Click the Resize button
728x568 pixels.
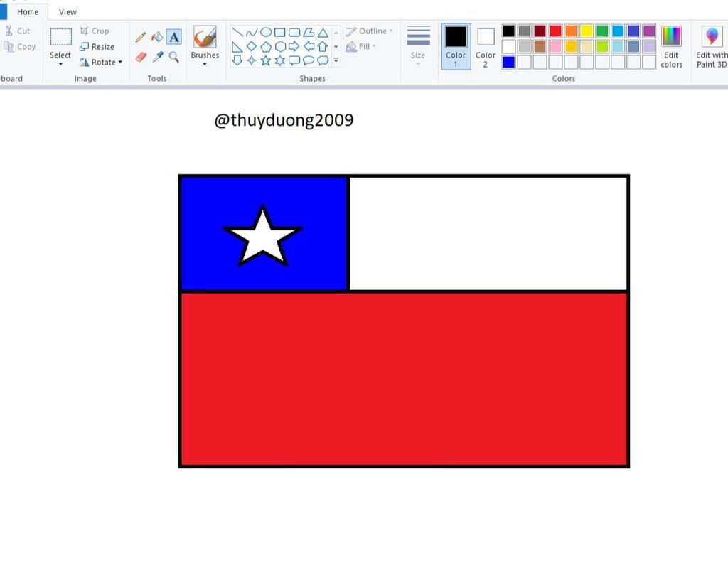97,46
